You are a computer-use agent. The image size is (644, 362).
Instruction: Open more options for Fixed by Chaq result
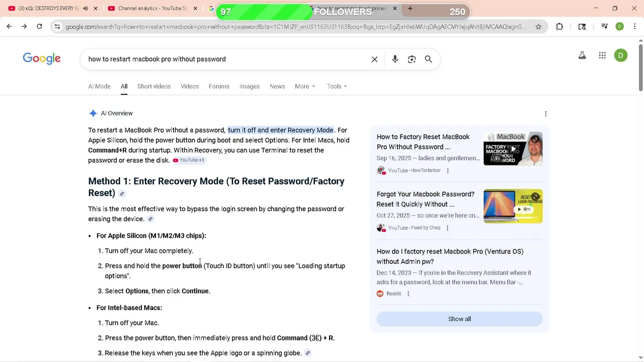tap(447, 228)
